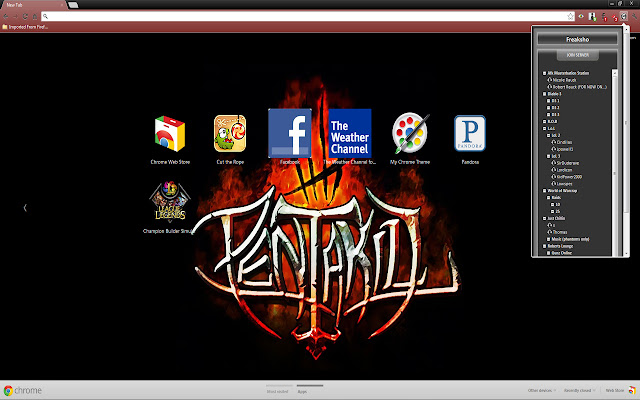The width and height of the screenshot is (640, 400).
Task: Click the browser forward arrow
Action: (x=16, y=16)
